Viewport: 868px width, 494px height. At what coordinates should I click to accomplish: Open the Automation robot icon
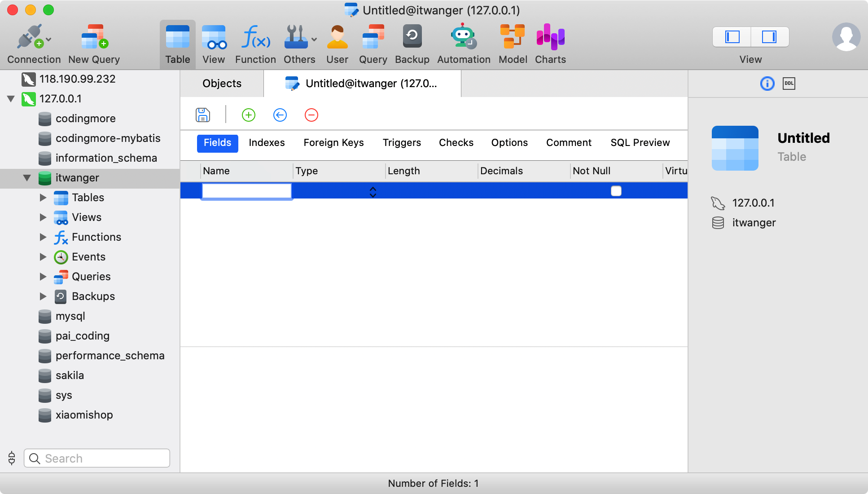click(x=463, y=44)
